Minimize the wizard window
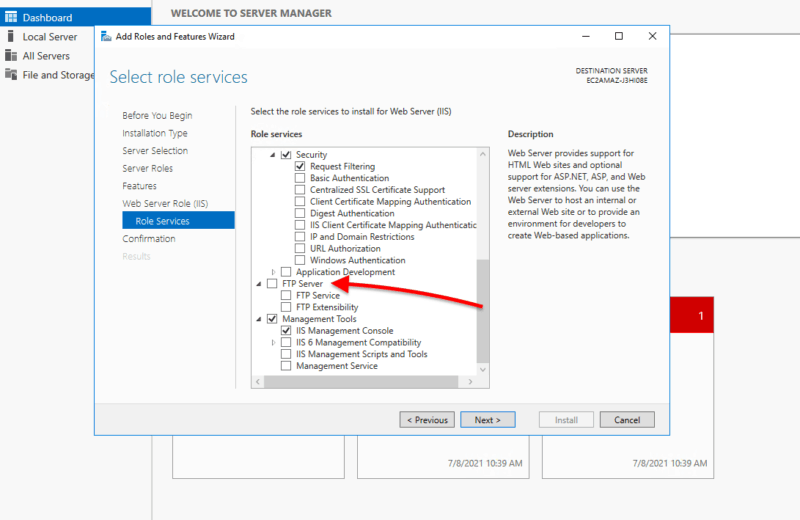Image resolution: width=800 pixels, height=520 pixels. (586, 36)
